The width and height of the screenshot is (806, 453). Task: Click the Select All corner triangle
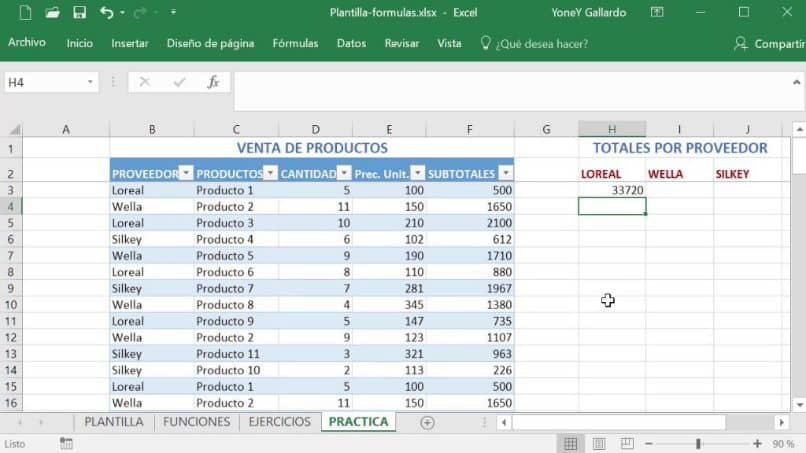(15, 130)
